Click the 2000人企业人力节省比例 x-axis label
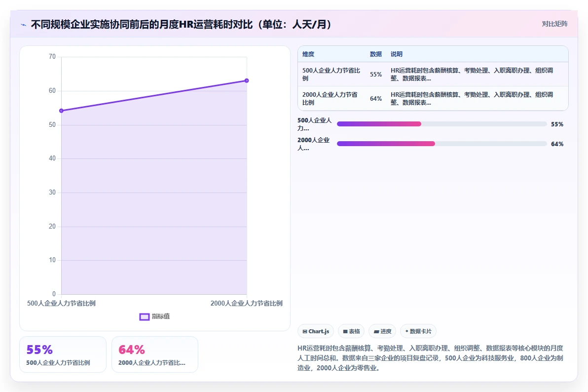The width and height of the screenshot is (588, 392). [x=246, y=304]
